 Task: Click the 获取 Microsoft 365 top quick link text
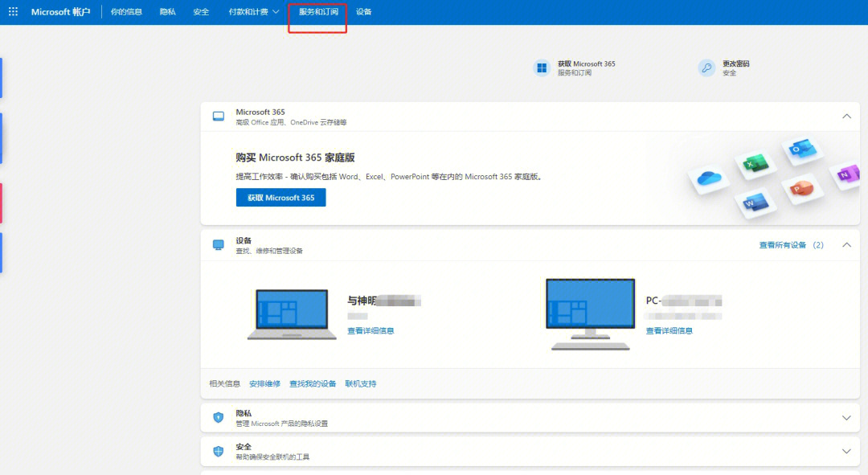pos(586,63)
